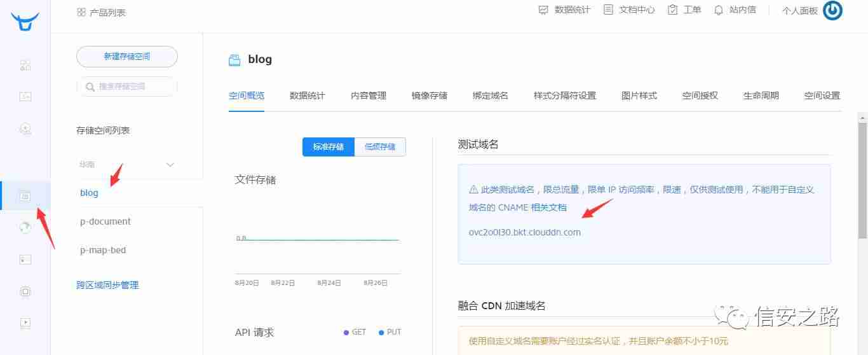The height and width of the screenshot is (355, 868).
Task: Select the sidebar CDN globe icon
Action: coord(25,227)
